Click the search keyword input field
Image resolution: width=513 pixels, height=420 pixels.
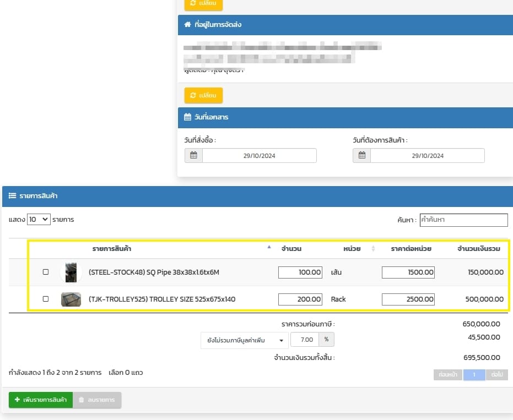point(463,220)
